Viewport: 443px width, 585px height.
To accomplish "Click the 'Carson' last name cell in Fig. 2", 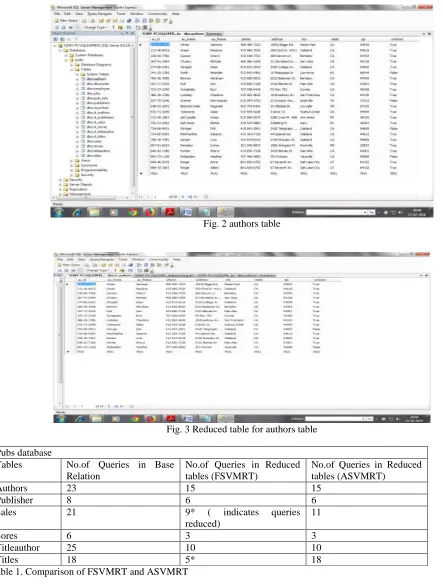I will click(x=185, y=56).
